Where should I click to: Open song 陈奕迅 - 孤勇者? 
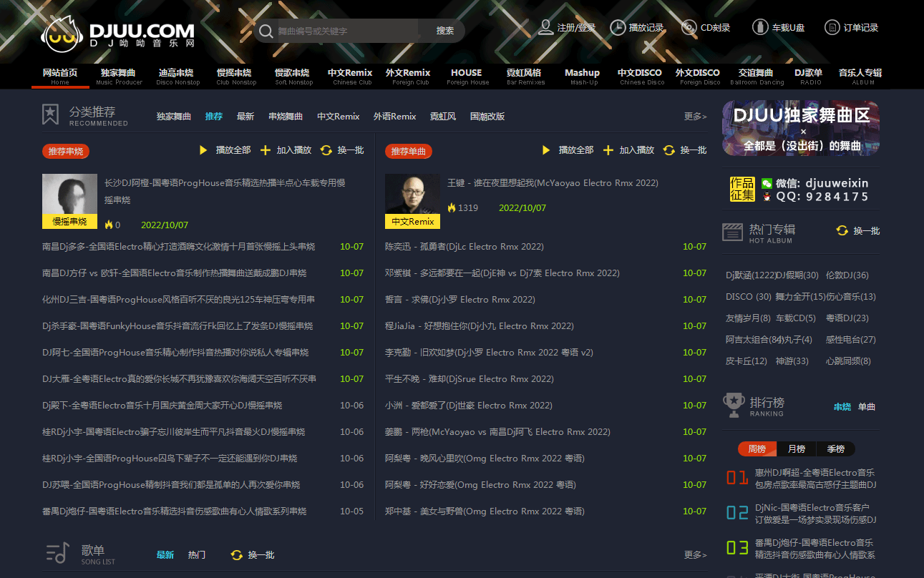[465, 247]
